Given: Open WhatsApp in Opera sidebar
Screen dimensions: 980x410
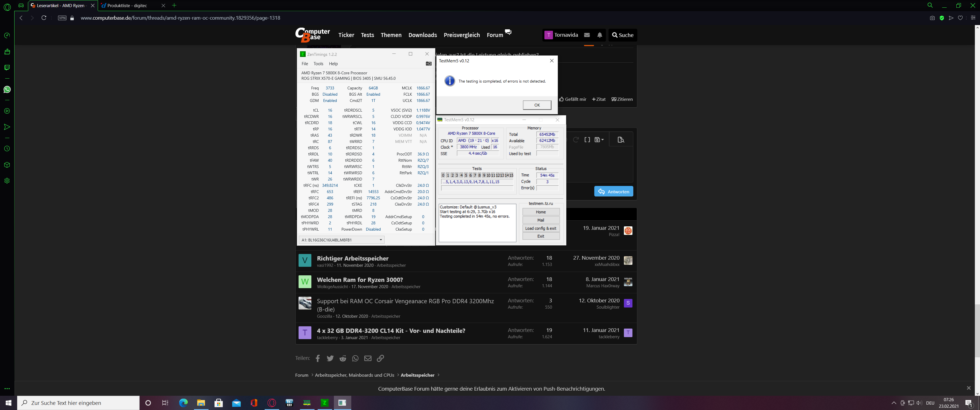Looking at the screenshot, I should point(7,89).
